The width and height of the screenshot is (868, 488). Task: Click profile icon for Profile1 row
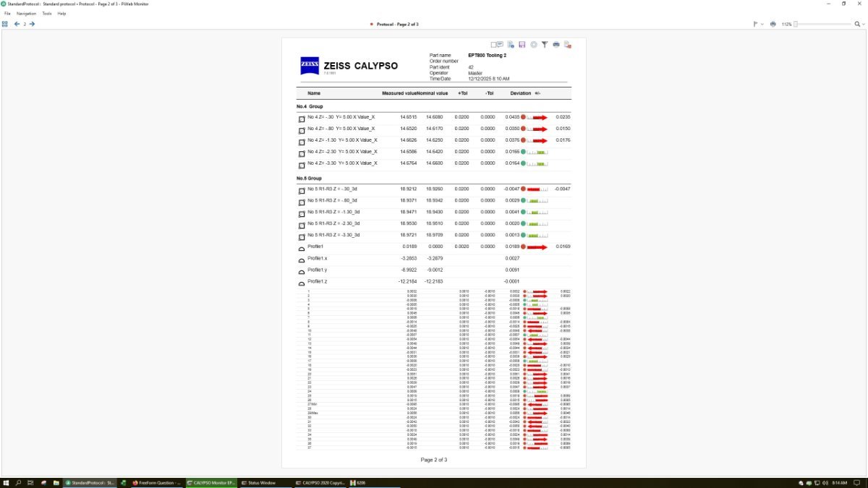pos(302,249)
